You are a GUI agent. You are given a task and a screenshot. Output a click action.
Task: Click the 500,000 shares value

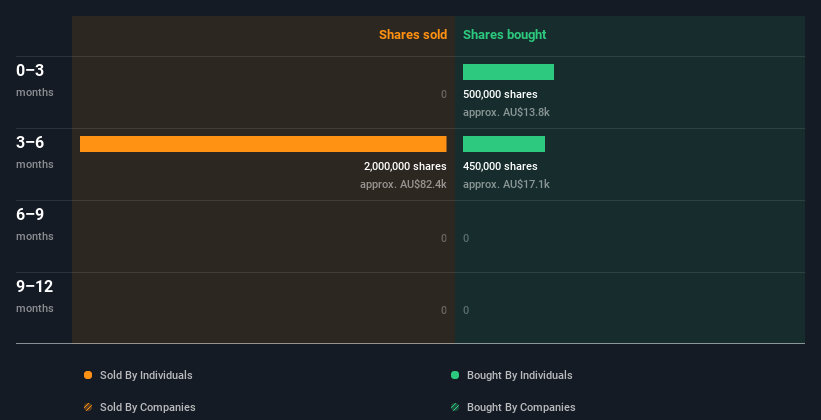click(500, 94)
